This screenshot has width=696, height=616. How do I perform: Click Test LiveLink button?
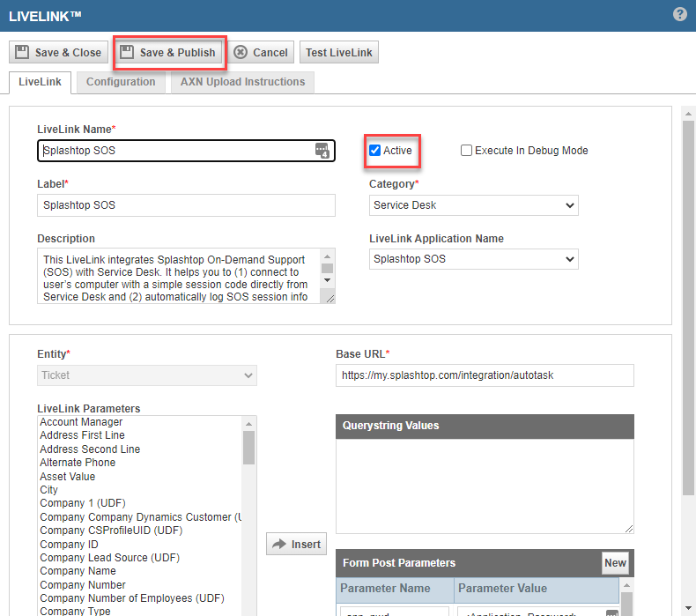coord(339,52)
